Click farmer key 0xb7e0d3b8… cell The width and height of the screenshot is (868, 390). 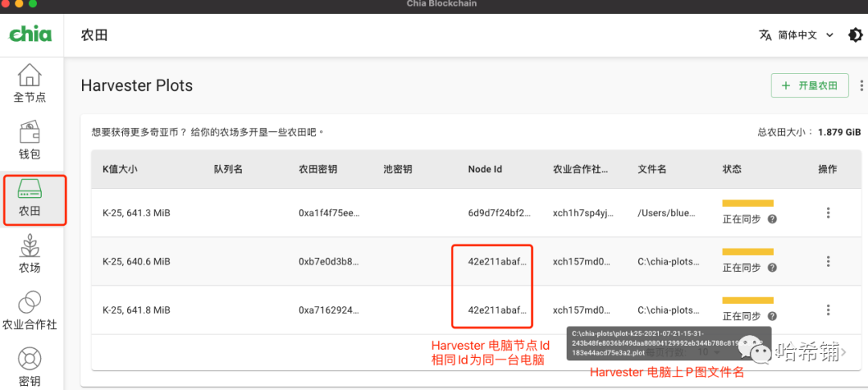coord(329,261)
